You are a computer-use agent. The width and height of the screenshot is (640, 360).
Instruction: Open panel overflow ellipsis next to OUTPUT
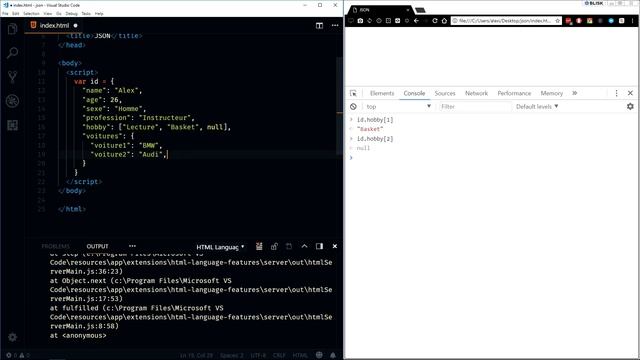coord(132,246)
